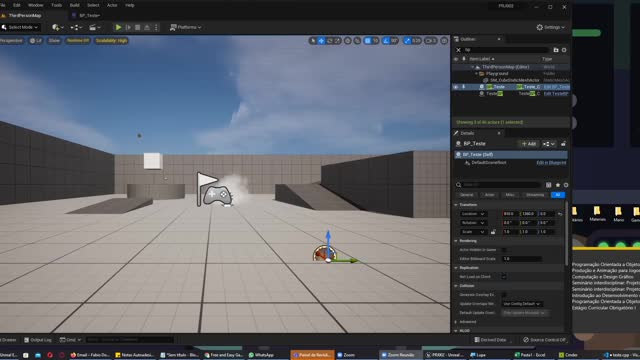The height and width of the screenshot is (360, 640).
Task: Toggle grid snapping in viewport toolbar
Action: pos(368,41)
